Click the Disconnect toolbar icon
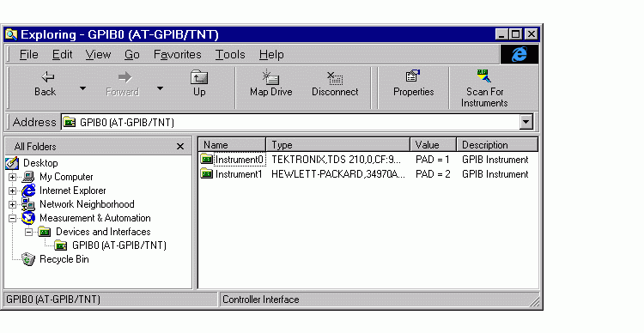Viewport: 644px width, 333px height. click(335, 76)
